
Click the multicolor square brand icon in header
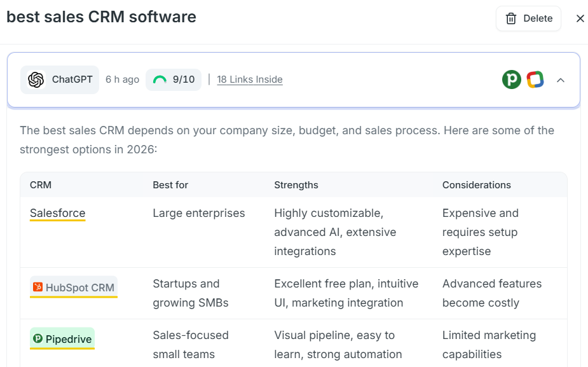tap(535, 80)
